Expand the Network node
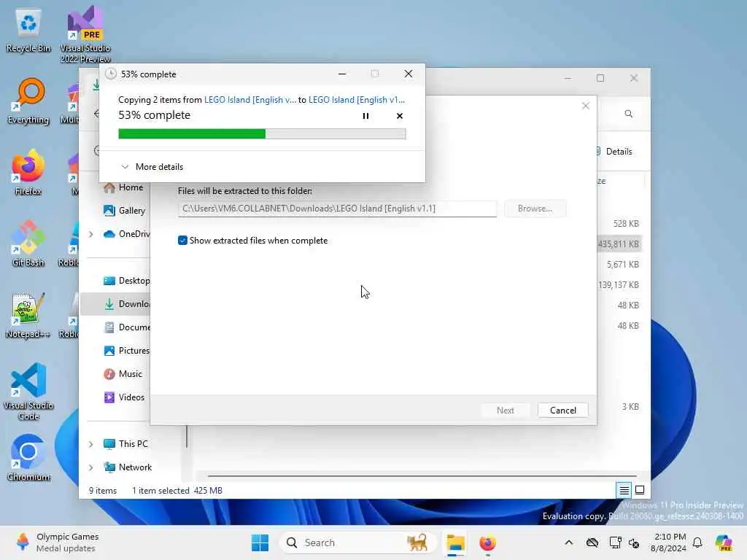Image resolution: width=747 pixels, height=560 pixels. coord(90,467)
